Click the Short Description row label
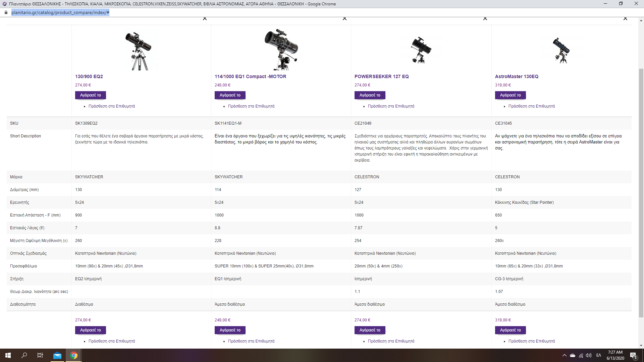644x362 pixels. [x=25, y=136]
